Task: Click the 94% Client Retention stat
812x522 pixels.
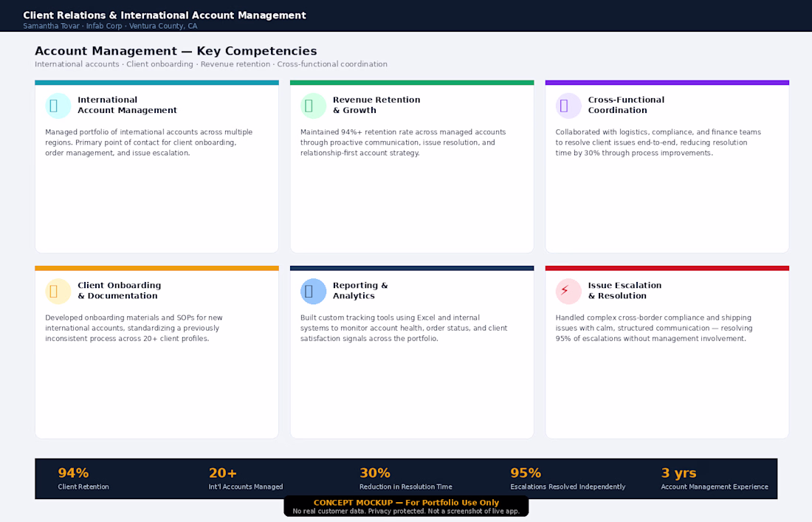Action: tap(83, 478)
